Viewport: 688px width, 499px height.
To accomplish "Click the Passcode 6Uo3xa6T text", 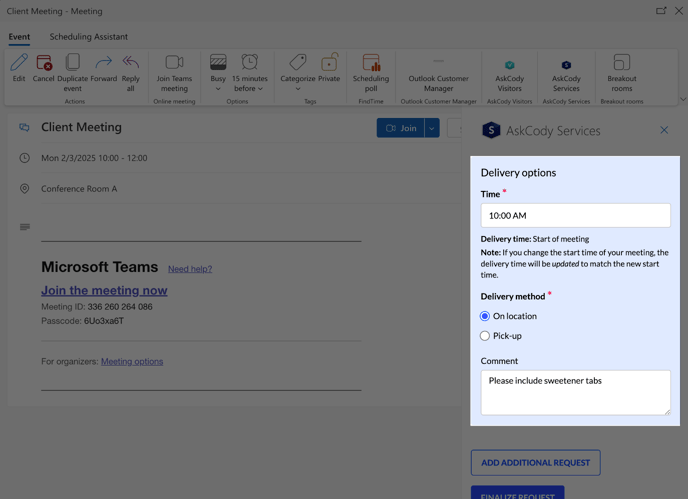I will (82, 321).
